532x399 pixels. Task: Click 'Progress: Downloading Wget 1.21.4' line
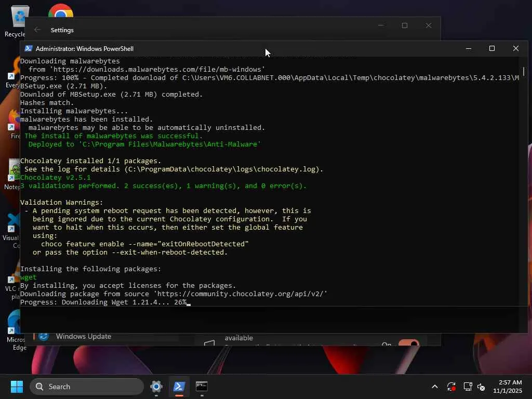pos(103,302)
